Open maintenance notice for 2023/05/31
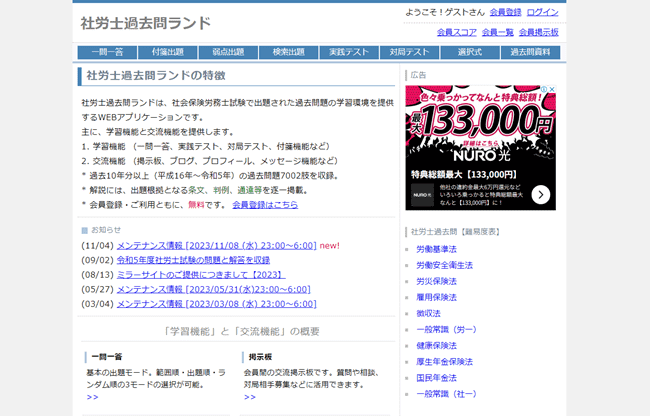650x416 pixels. pos(213,289)
